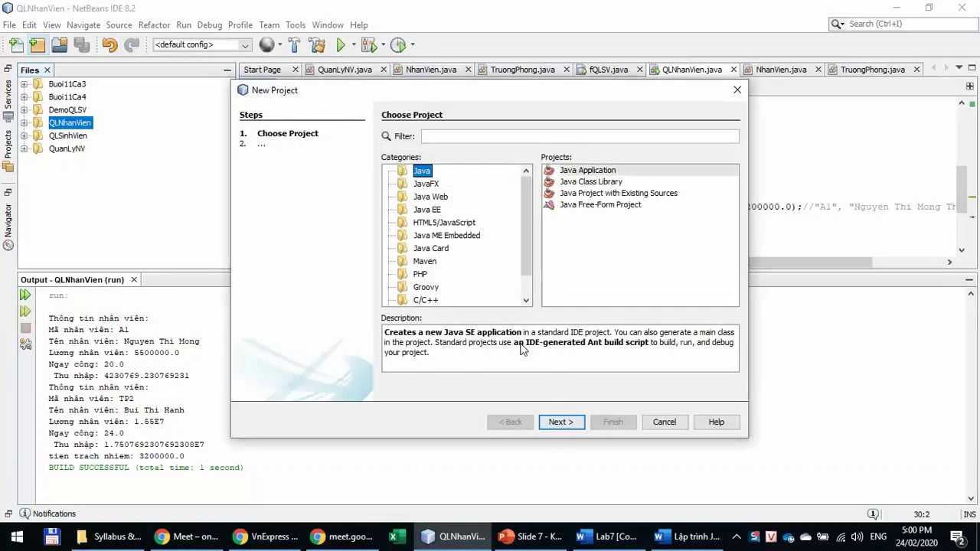Select the Java Web category
Image resolution: width=980 pixels, height=551 pixels.
click(430, 197)
